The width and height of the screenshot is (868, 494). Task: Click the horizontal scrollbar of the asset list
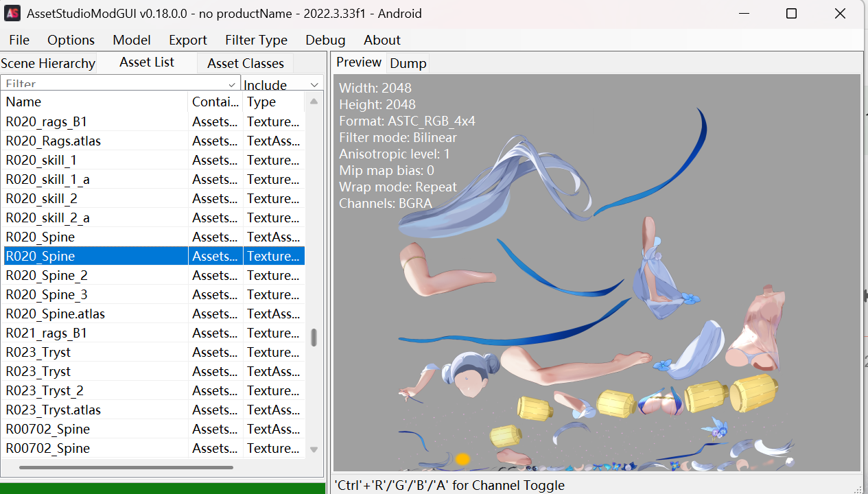click(x=126, y=468)
